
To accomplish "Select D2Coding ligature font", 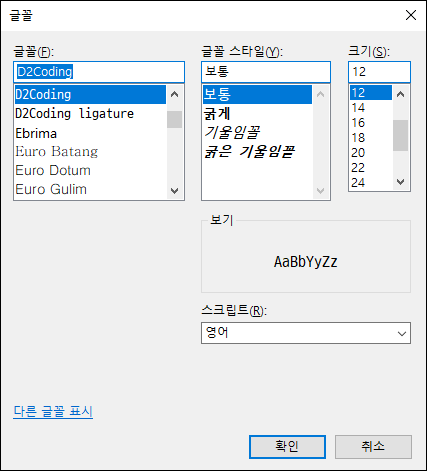I will [x=90, y=114].
